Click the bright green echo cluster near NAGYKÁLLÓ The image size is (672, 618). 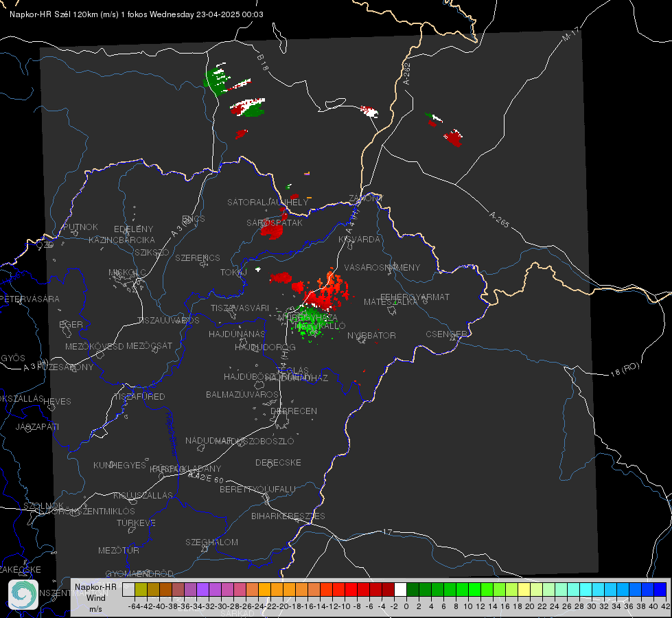[311, 323]
